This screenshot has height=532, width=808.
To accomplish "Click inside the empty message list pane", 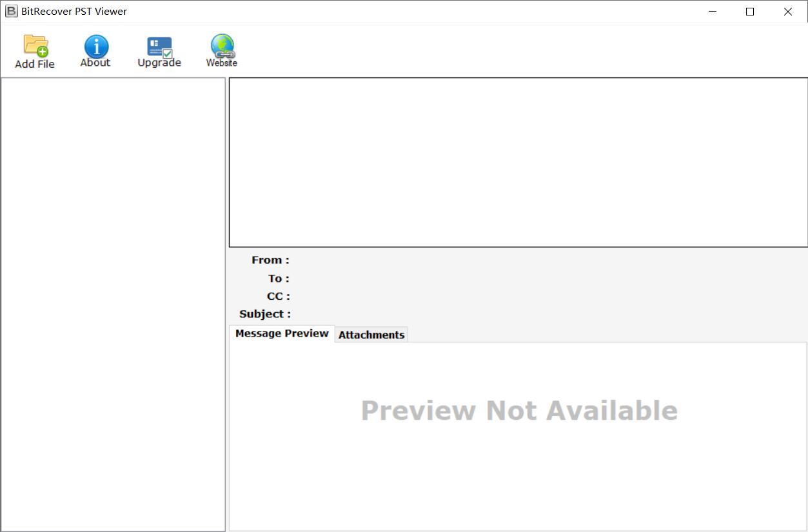I will click(x=518, y=163).
